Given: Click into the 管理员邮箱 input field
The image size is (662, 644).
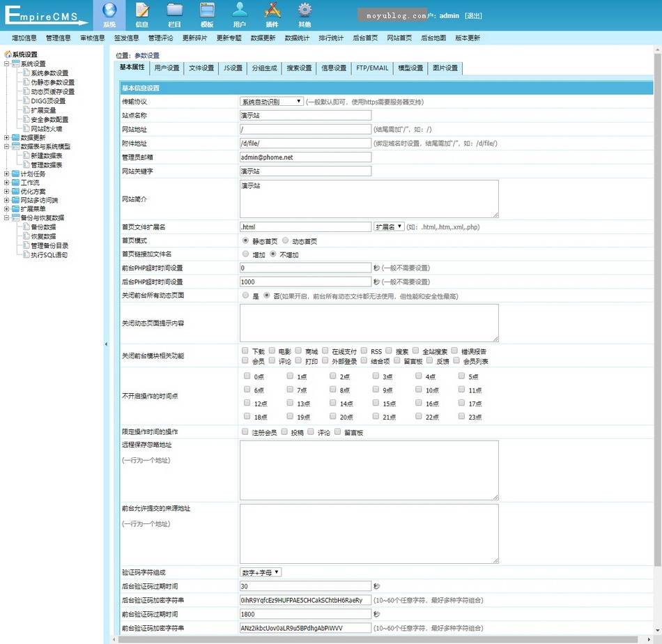Looking at the screenshot, I should pos(306,157).
